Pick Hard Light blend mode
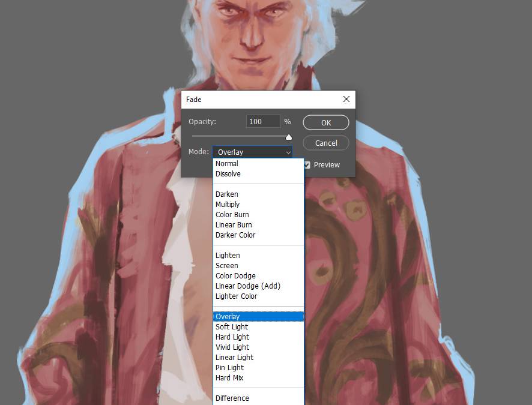The height and width of the screenshot is (405, 532). 258,337
